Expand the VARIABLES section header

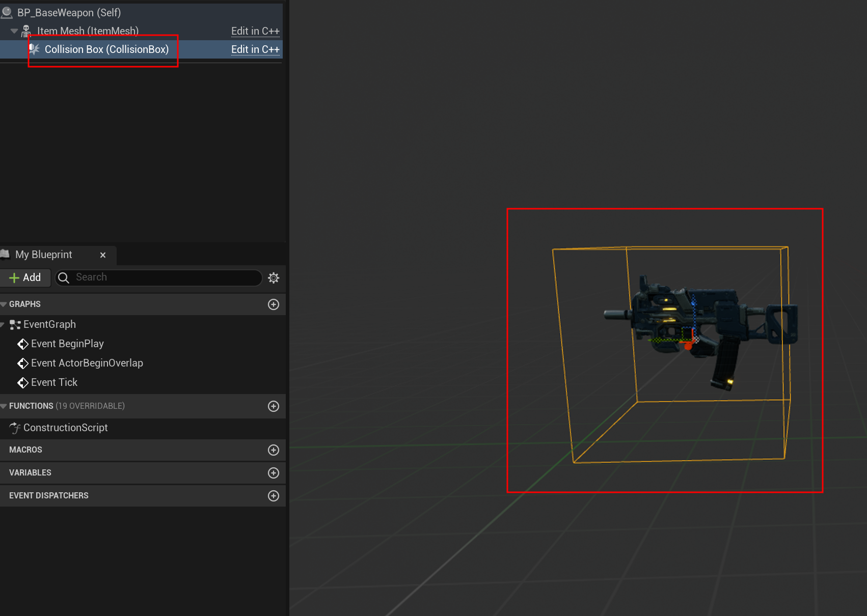click(143, 473)
